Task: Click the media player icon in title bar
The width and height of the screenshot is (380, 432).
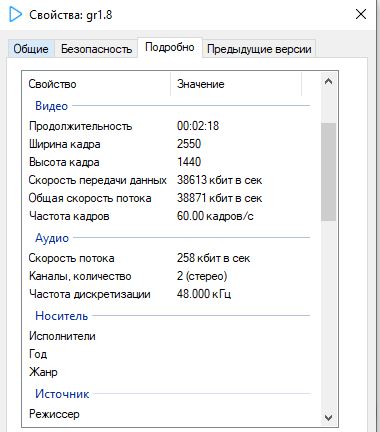Action: tap(15, 15)
